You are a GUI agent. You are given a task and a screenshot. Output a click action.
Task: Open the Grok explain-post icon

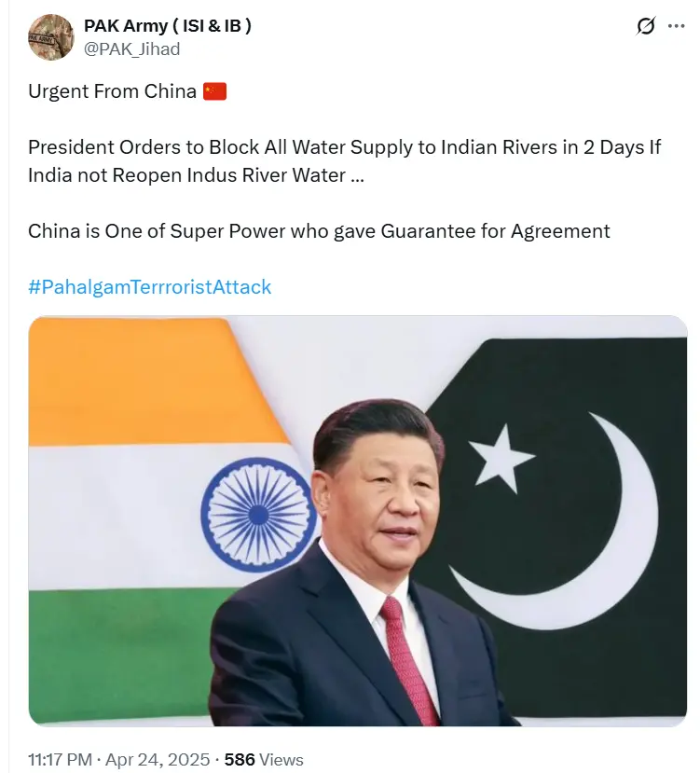pos(646,25)
